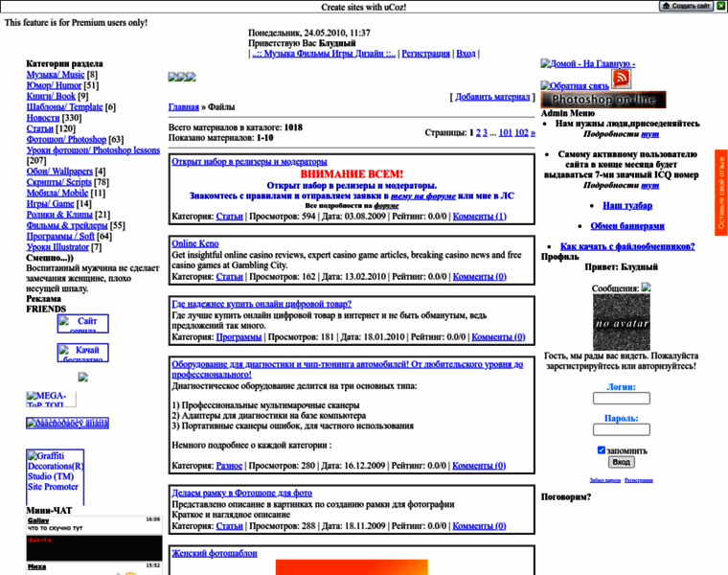Open the 'Разное' category link
The width and height of the screenshot is (728, 575).
(229, 466)
